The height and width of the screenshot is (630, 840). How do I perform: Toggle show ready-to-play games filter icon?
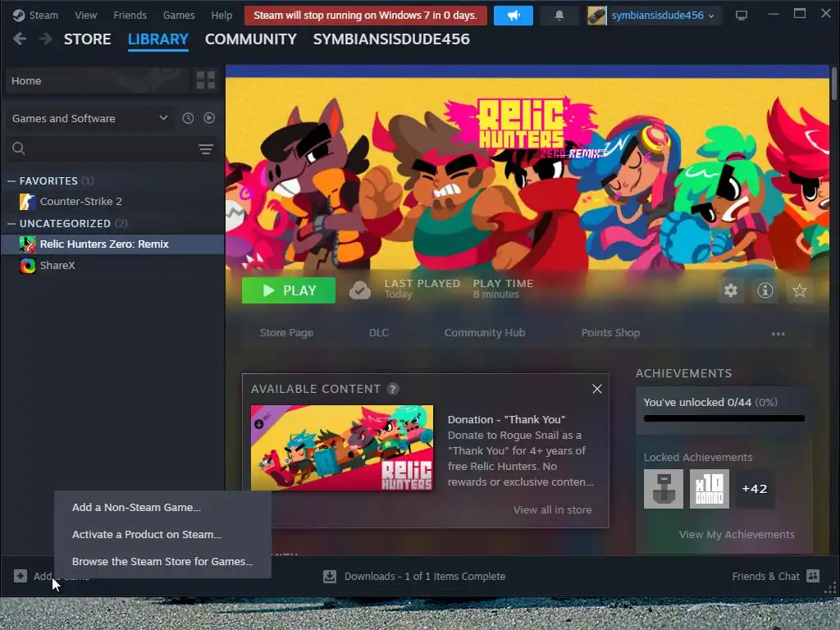click(209, 118)
